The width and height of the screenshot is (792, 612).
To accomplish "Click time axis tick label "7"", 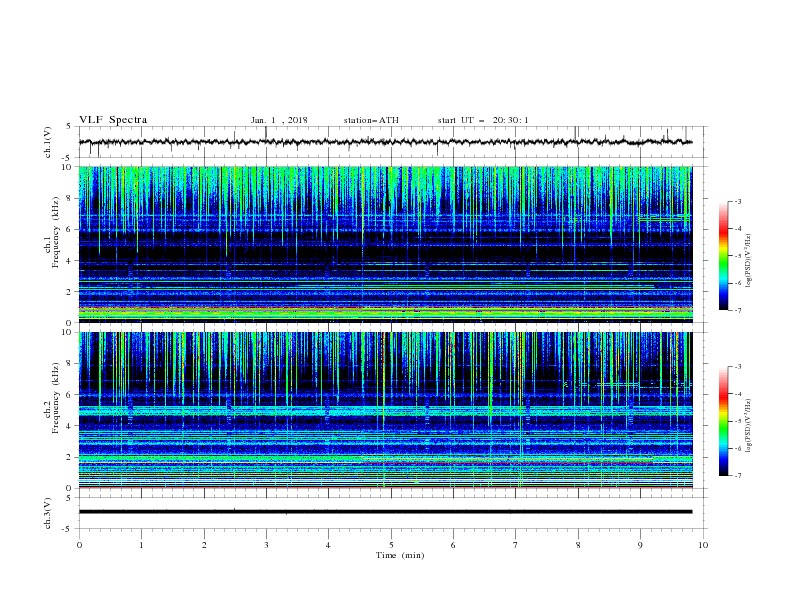I will tap(516, 545).
